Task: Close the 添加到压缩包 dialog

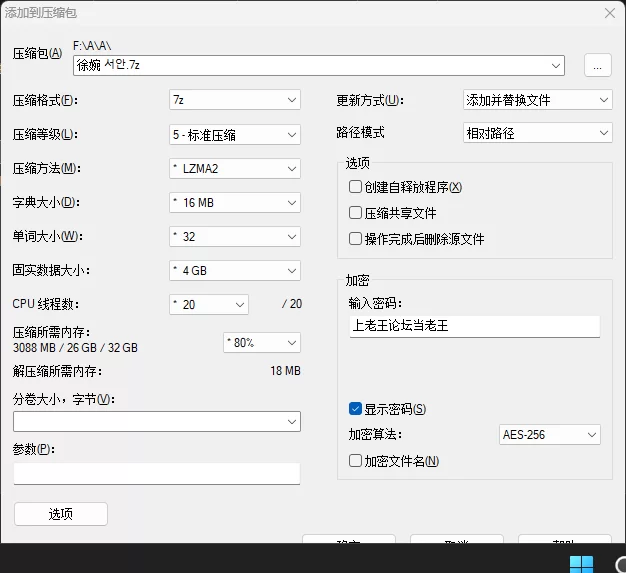Action: (610, 13)
